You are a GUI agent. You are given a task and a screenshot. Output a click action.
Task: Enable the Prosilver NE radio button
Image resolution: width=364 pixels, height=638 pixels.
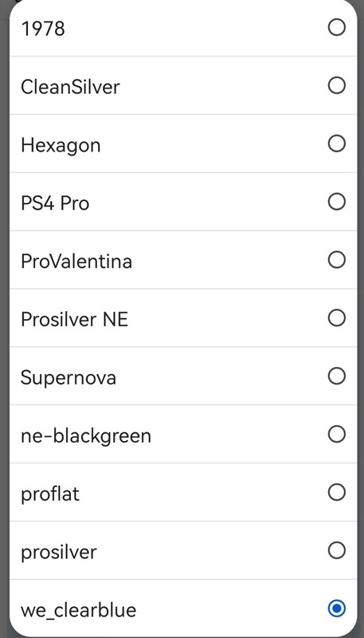(336, 318)
